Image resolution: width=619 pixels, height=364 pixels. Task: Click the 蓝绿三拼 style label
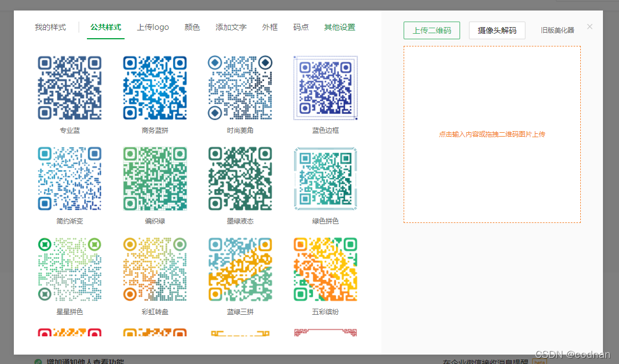(x=240, y=312)
